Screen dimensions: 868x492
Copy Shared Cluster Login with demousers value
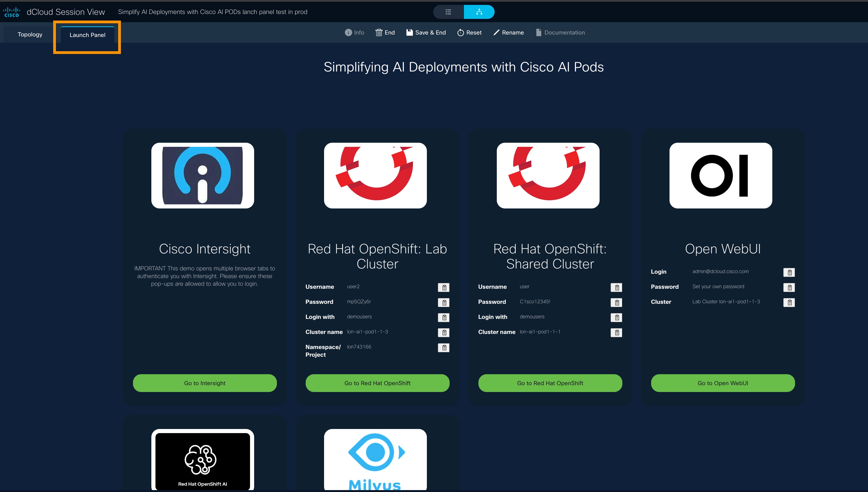(x=616, y=318)
